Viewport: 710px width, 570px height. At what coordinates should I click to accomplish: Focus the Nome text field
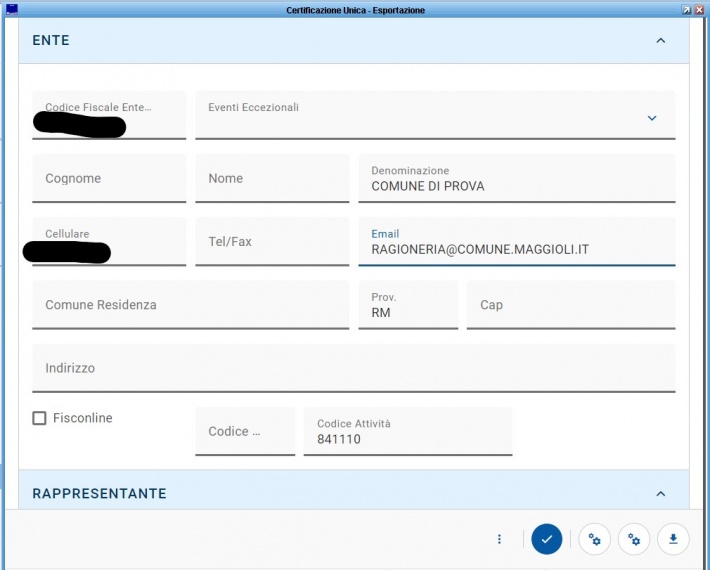click(272, 179)
